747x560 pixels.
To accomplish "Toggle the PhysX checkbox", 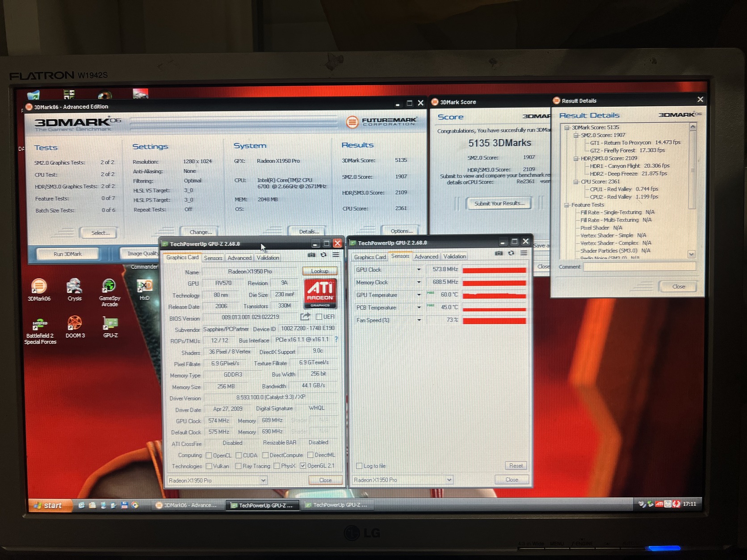I will [277, 466].
